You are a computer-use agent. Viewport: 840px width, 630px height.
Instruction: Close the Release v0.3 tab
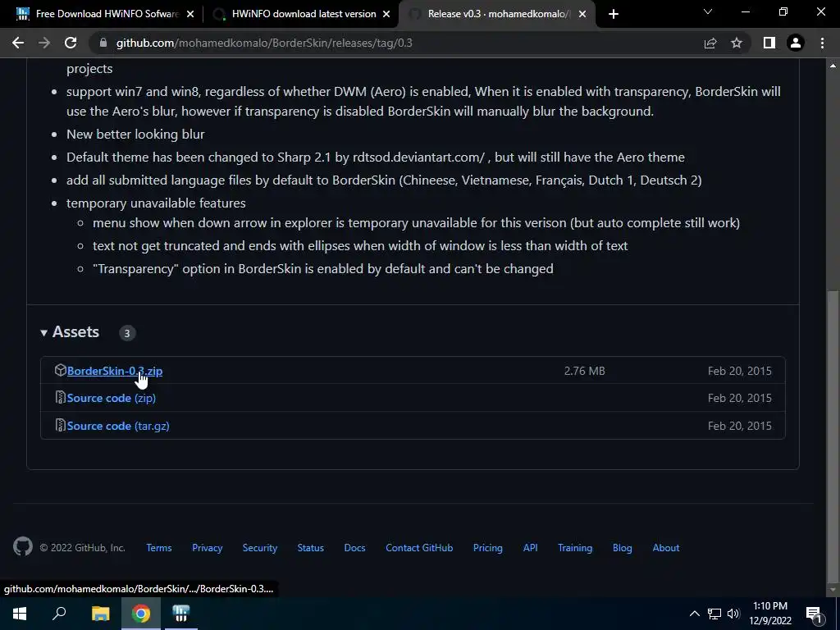pyautogui.click(x=583, y=14)
